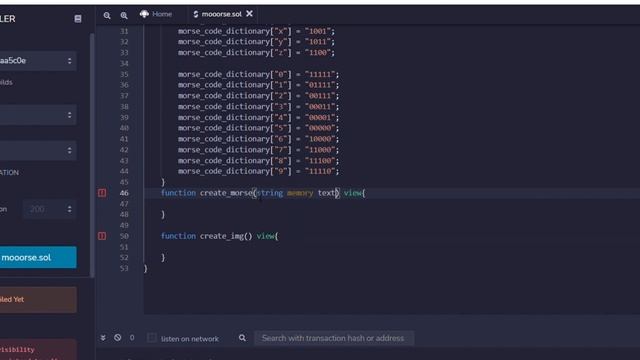Click the compilation warning message box
The image size is (640, 360).
pyautogui.click(x=38, y=300)
